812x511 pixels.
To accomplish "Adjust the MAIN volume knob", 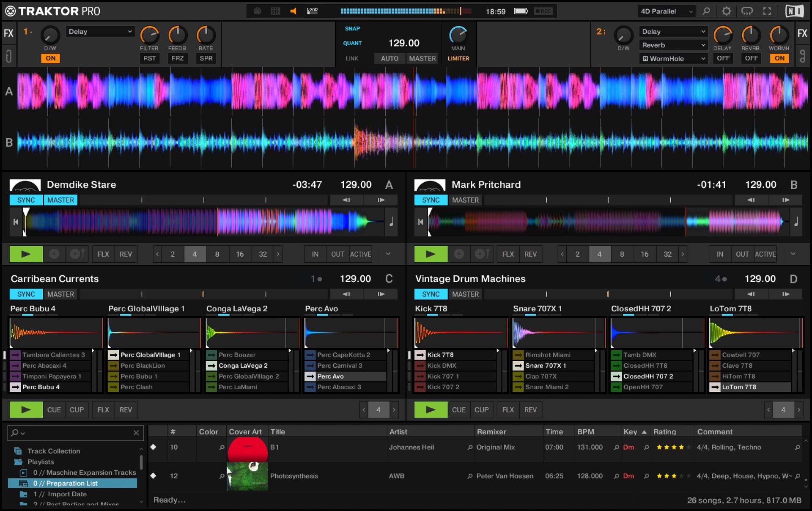I will click(458, 36).
